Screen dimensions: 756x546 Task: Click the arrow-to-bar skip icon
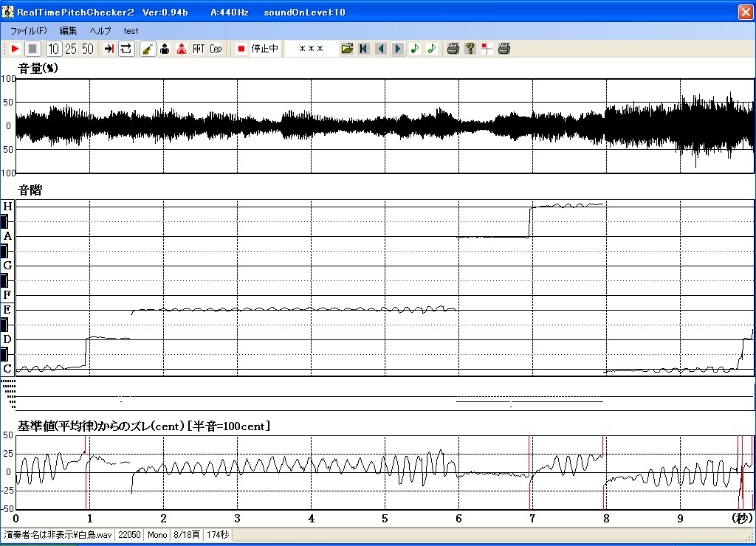pyautogui.click(x=109, y=49)
